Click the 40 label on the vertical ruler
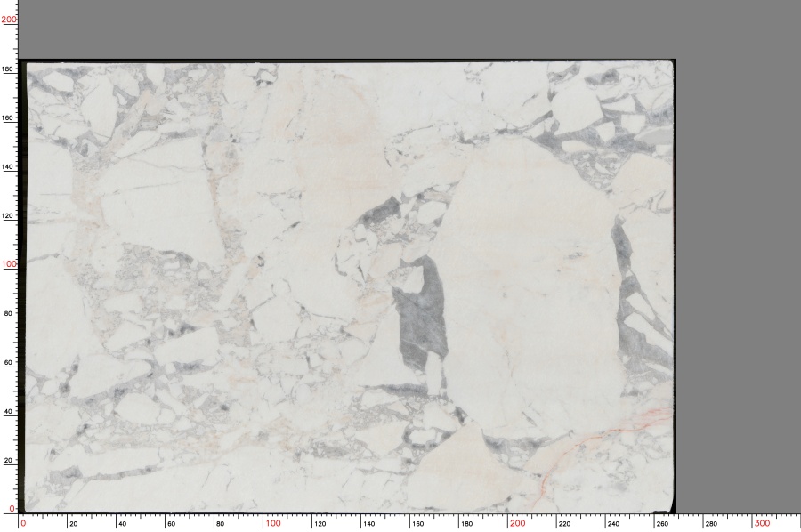 8,412
